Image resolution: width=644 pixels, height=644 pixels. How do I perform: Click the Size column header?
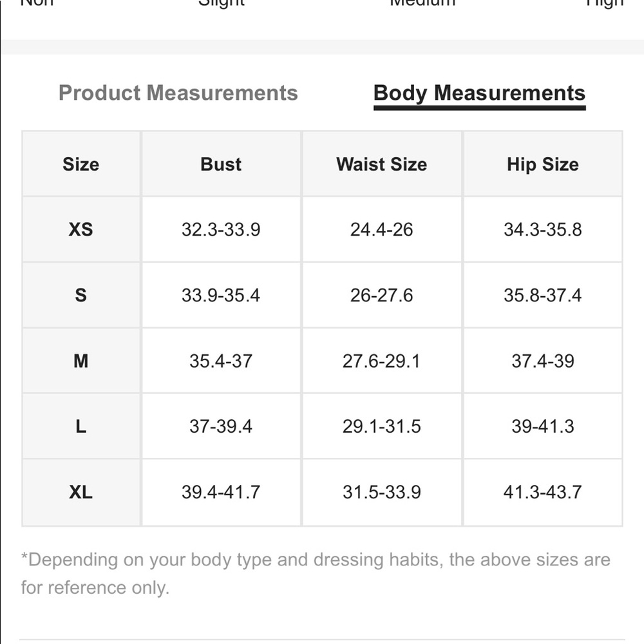(81, 164)
